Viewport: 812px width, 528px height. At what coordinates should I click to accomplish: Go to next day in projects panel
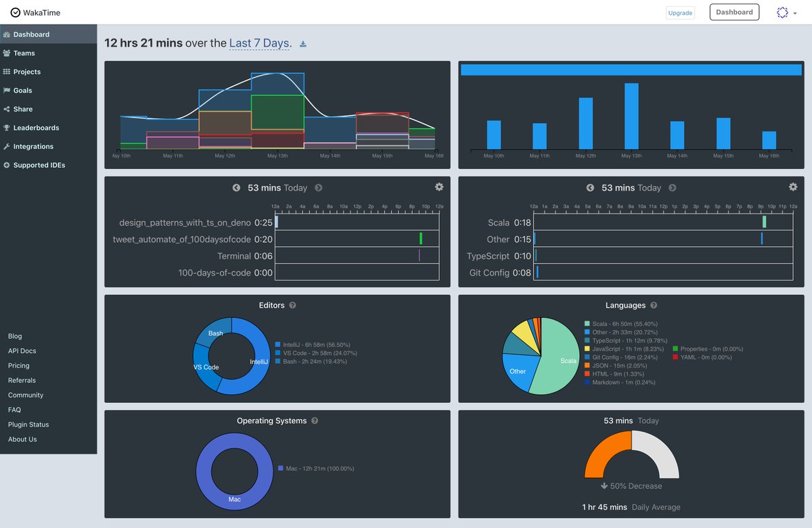pyautogui.click(x=319, y=188)
